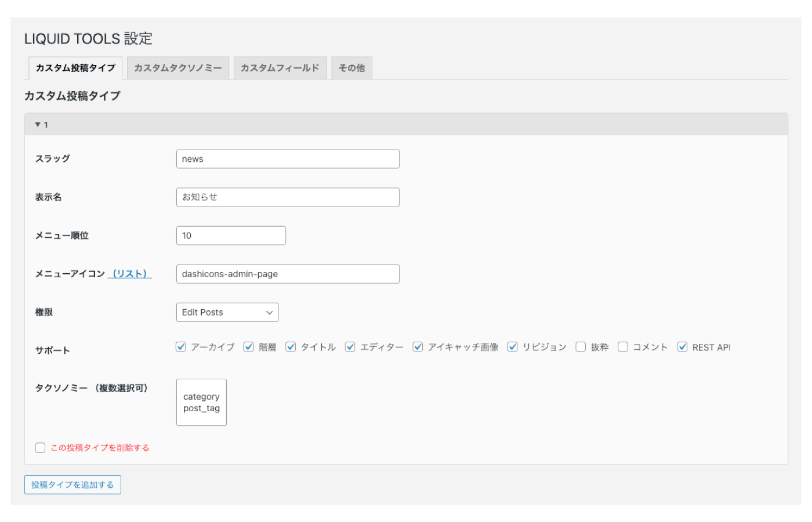Disable the タイトル support checkbox
This screenshot has width=812, height=522.
click(x=291, y=347)
